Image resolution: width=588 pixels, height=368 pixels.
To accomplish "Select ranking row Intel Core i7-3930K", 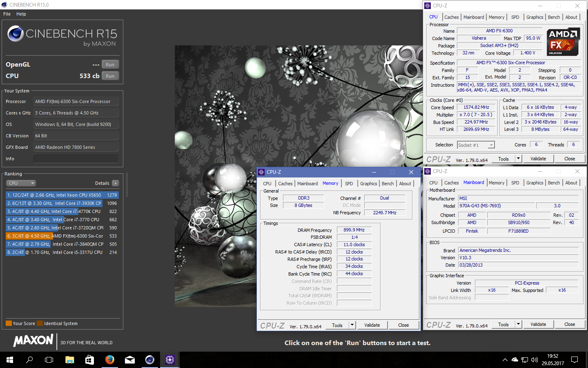I will [62, 203].
